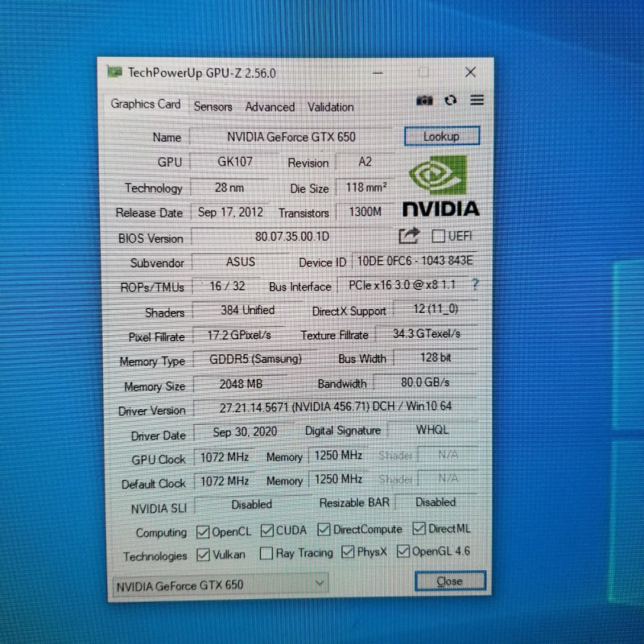Click the Default Clock field
Screen dimensions: 644x644
point(224,481)
